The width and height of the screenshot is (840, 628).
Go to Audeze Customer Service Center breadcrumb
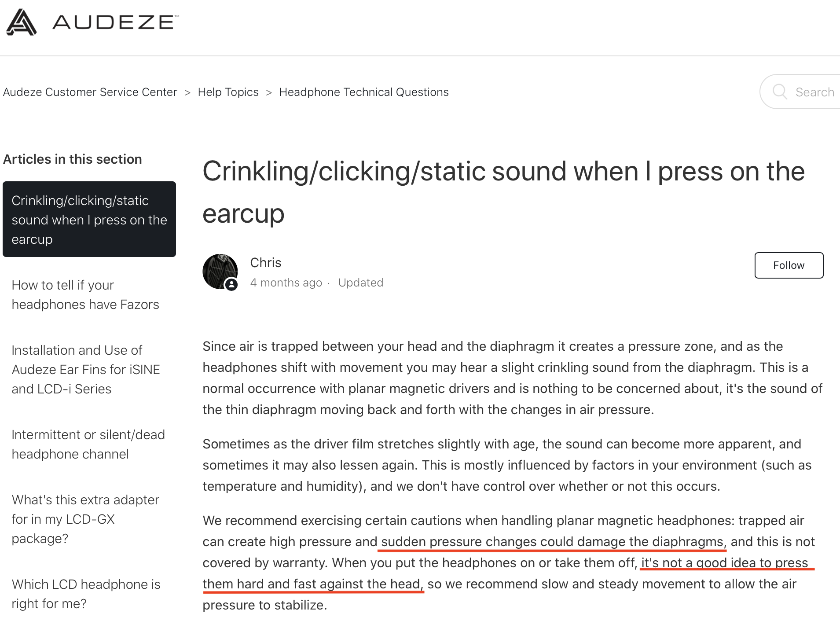(90, 92)
